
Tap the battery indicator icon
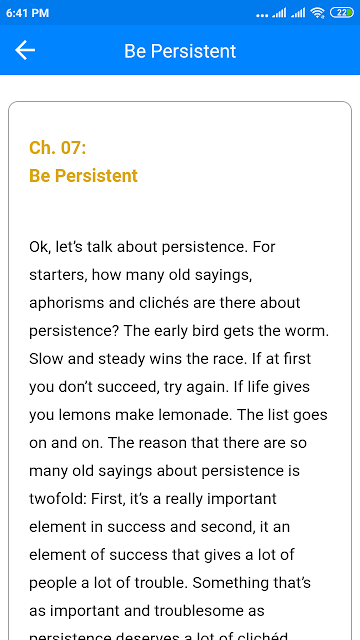[x=341, y=13]
